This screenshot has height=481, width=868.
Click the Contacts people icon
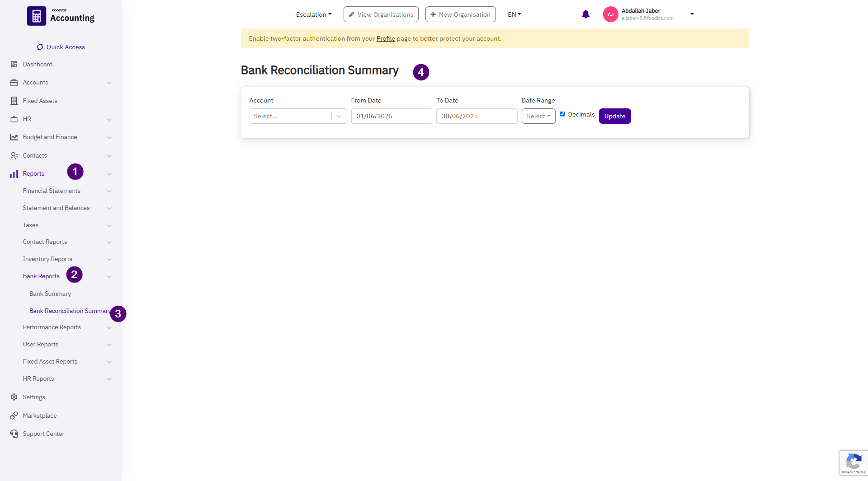pos(14,155)
